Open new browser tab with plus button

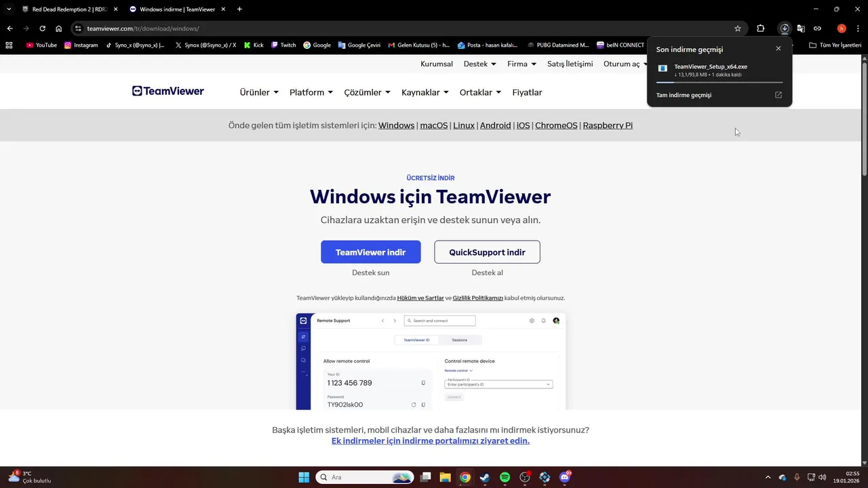239,9
